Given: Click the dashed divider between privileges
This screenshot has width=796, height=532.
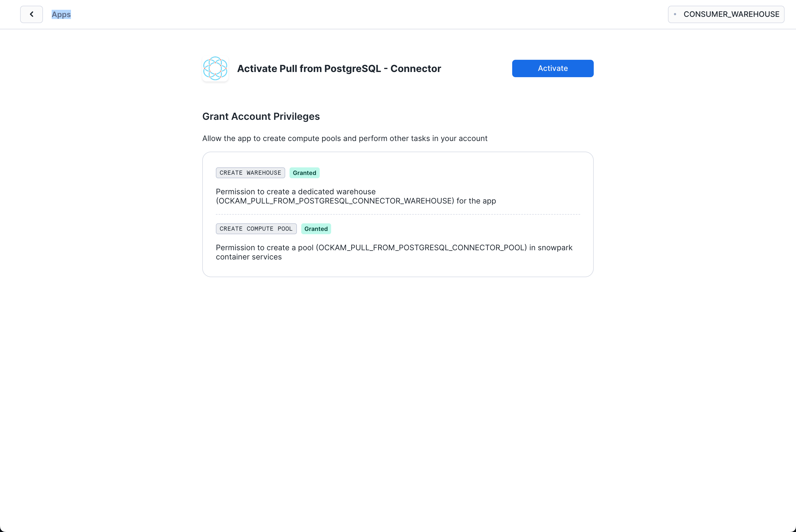Looking at the screenshot, I should 397,214.
